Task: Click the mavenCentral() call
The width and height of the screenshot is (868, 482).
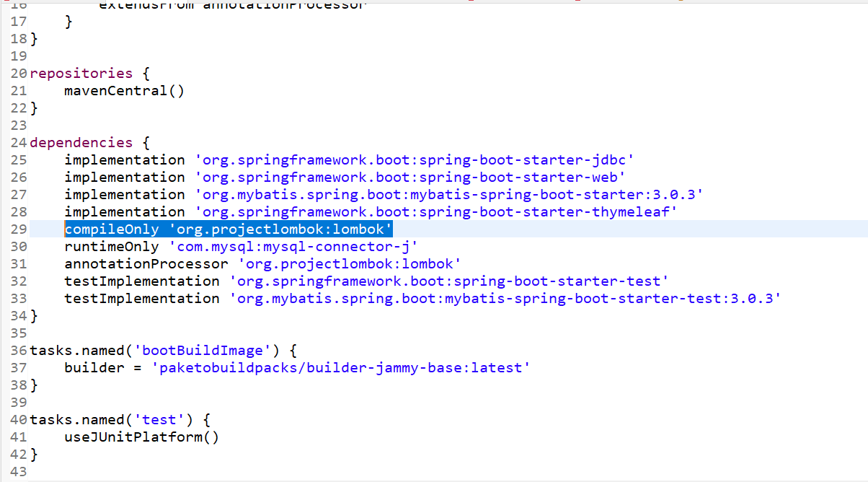Action: [x=125, y=91]
